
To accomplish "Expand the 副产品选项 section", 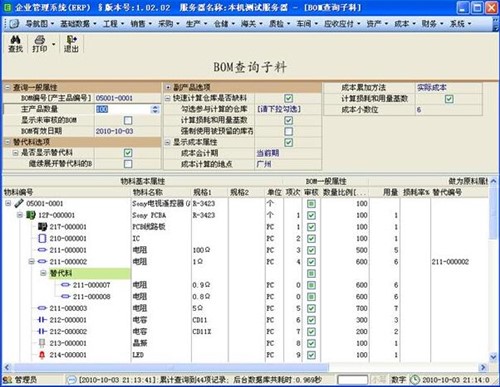I will (168, 88).
